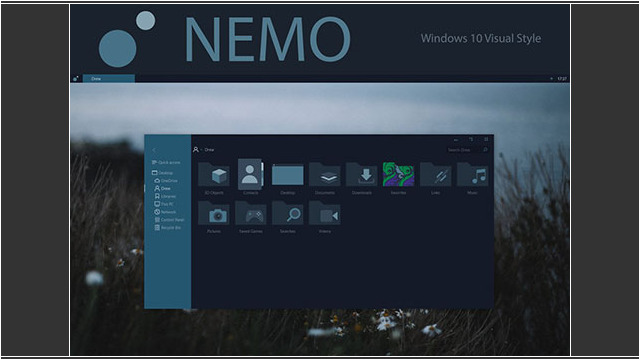Open Recycle Bin from sidebar
This screenshot has width=640, height=360.
(167, 228)
